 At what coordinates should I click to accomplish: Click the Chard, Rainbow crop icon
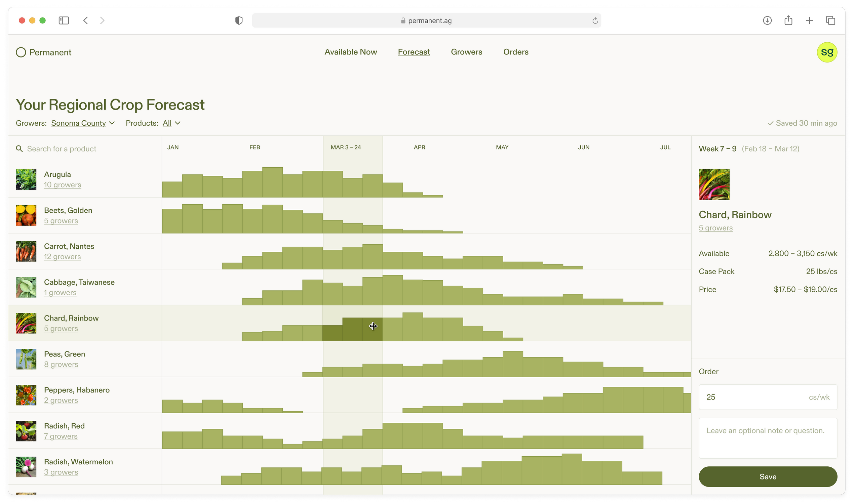pos(26,322)
